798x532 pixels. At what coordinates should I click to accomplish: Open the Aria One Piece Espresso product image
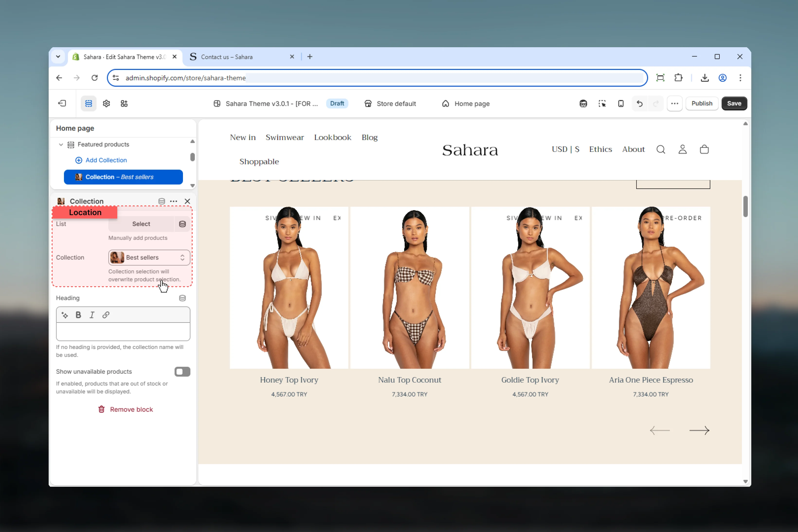[x=651, y=288]
